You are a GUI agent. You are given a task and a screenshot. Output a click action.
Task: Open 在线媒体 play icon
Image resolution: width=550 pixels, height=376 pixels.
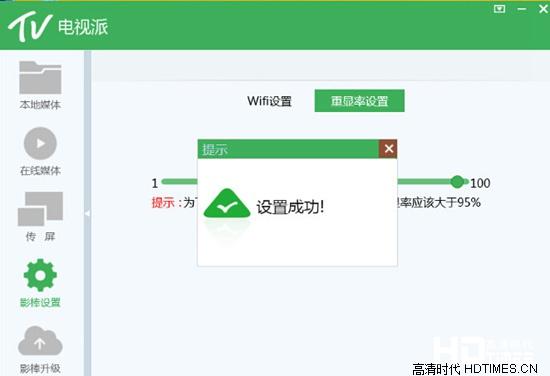[40, 143]
